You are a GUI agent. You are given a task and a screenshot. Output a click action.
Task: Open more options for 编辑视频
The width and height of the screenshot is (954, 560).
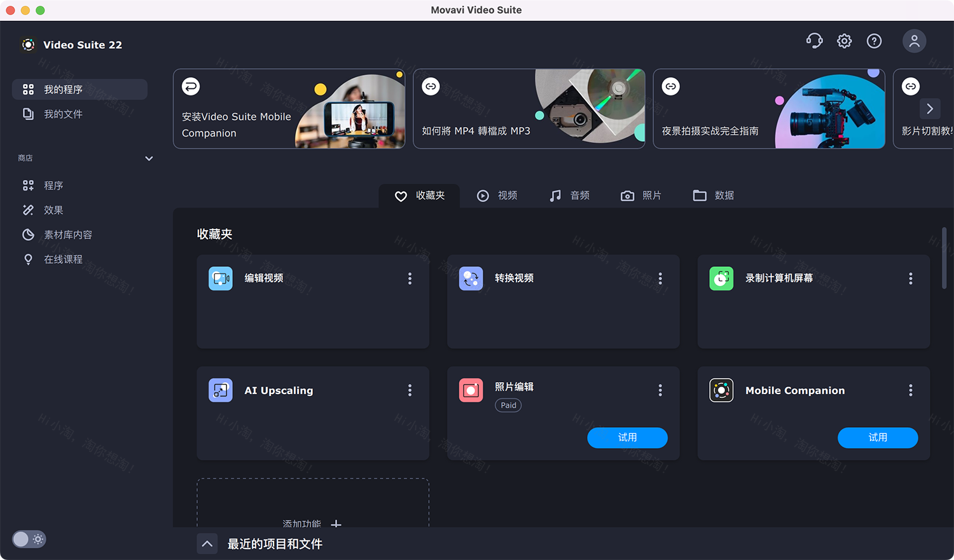click(410, 278)
